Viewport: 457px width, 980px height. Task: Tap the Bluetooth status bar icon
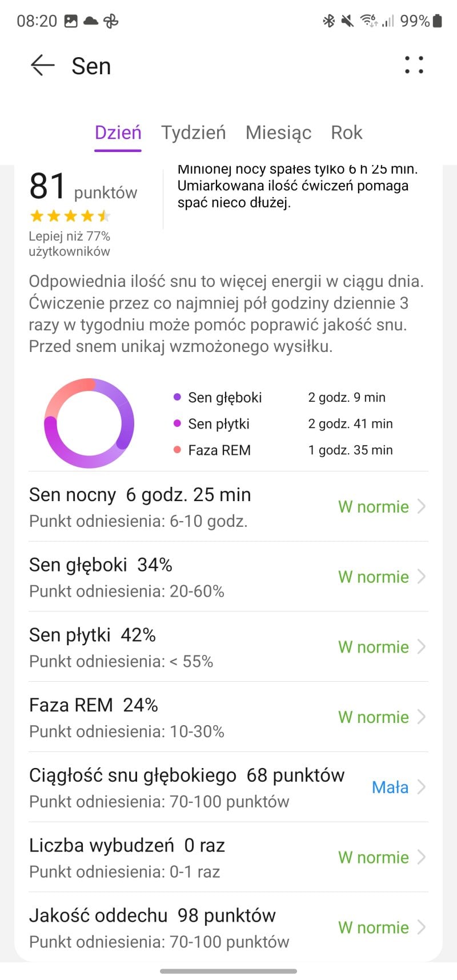(x=328, y=21)
